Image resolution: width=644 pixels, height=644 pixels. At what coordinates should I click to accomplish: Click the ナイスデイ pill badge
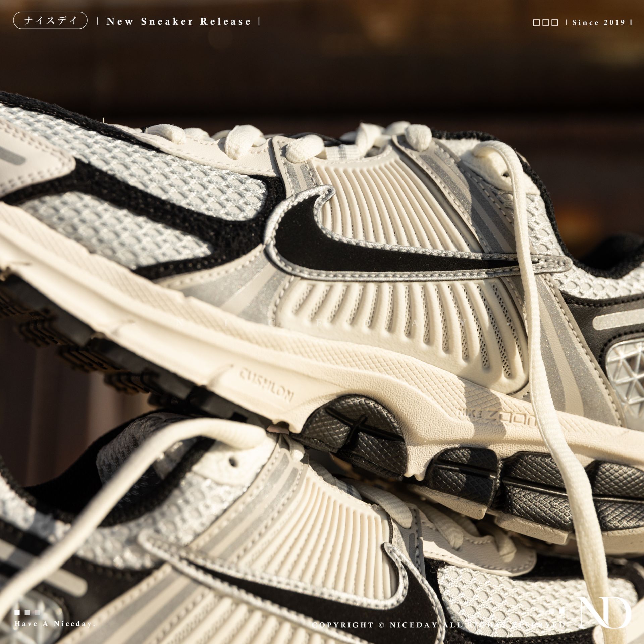51,21
